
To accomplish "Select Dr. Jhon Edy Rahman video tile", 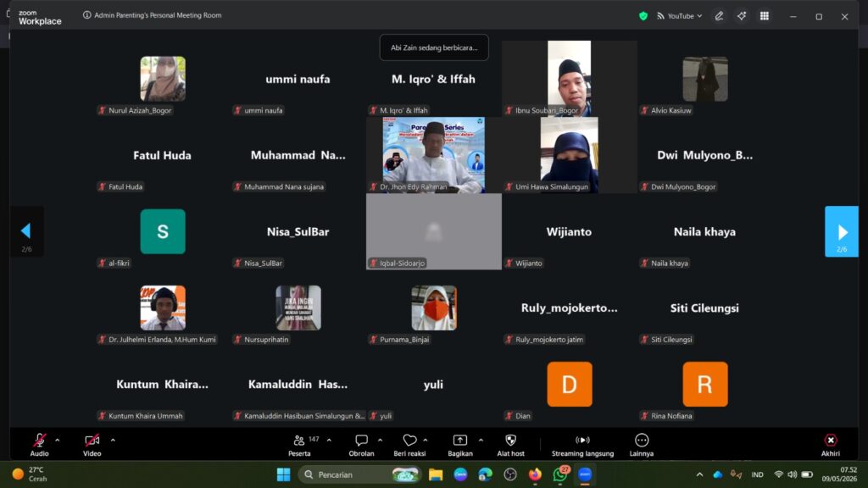I will coord(433,155).
